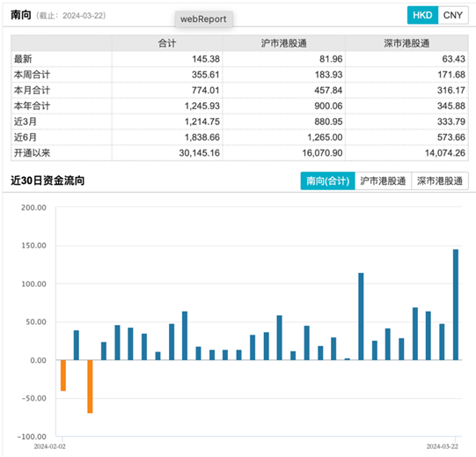476x457 pixels.
Task: Select the 深市港股通 chart tab
Action: coord(440,181)
